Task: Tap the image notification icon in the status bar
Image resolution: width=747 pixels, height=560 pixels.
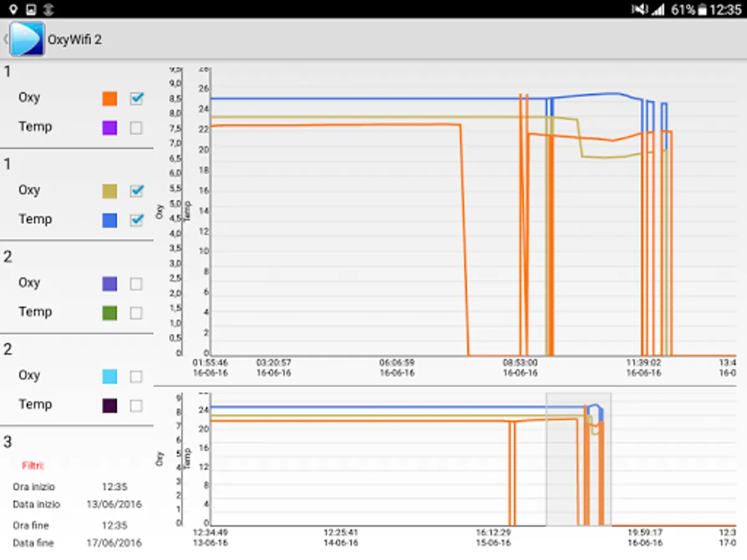Action: pyautogui.click(x=31, y=9)
